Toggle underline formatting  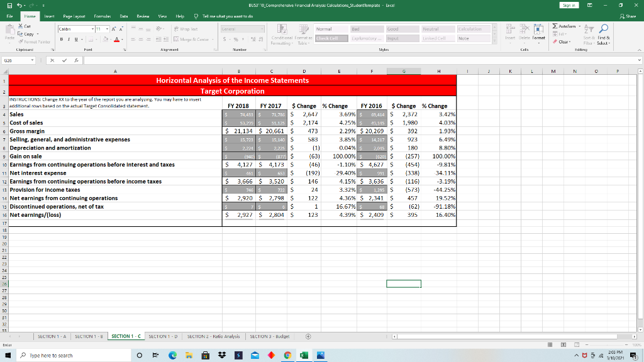(x=77, y=38)
